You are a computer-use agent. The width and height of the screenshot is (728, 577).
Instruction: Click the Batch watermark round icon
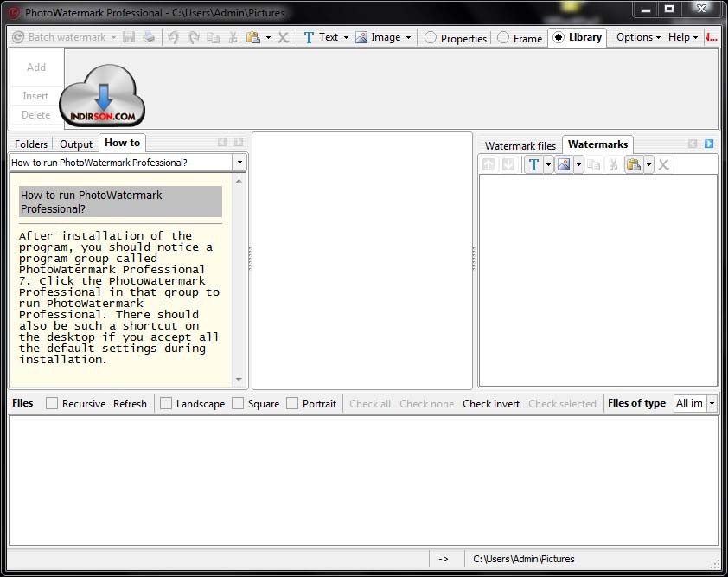tap(17, 37)
